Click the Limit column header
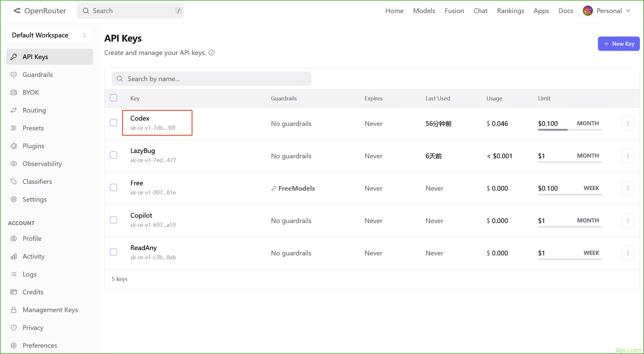 tap(544, 98)
